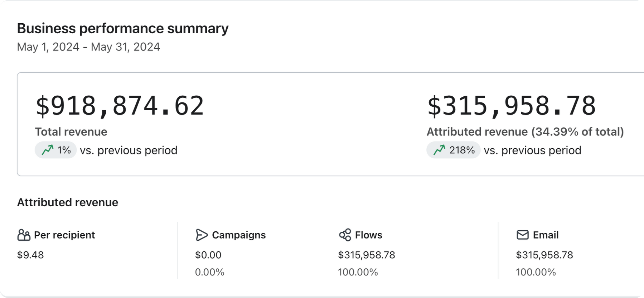644x298 pixels.
Task: Open the Campaigns revenue label
Action: point(239,235)
